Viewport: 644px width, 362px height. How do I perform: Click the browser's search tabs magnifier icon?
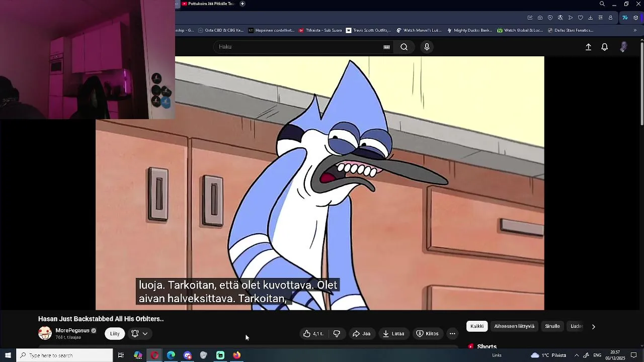click(x=602, y=4)
